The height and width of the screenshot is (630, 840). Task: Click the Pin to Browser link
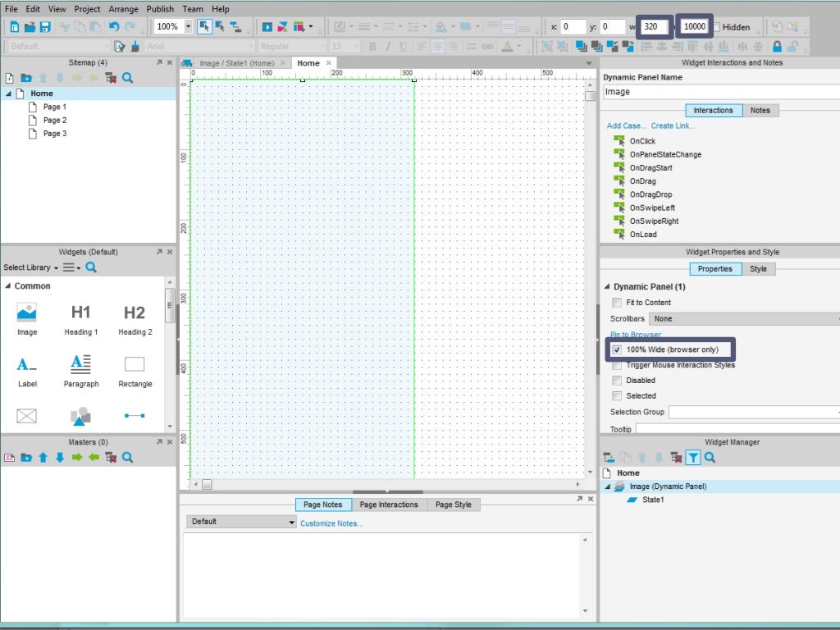click(636, 335)
